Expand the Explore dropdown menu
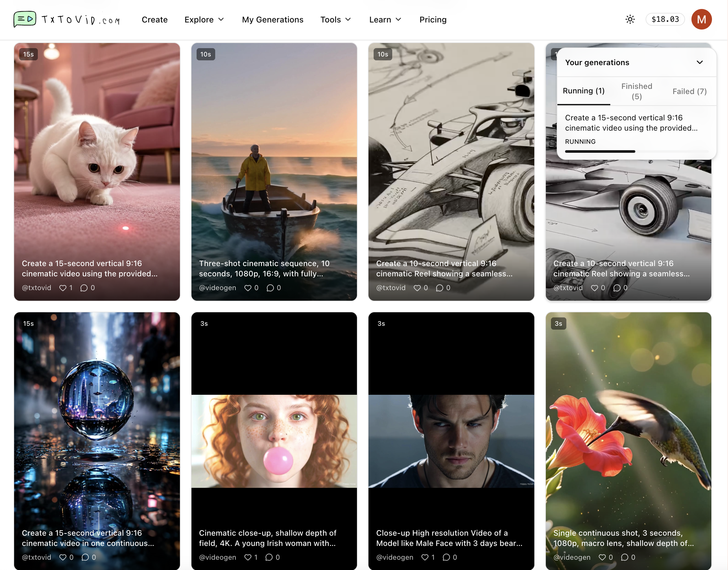The image size is (728, 570). pos(204,20)
